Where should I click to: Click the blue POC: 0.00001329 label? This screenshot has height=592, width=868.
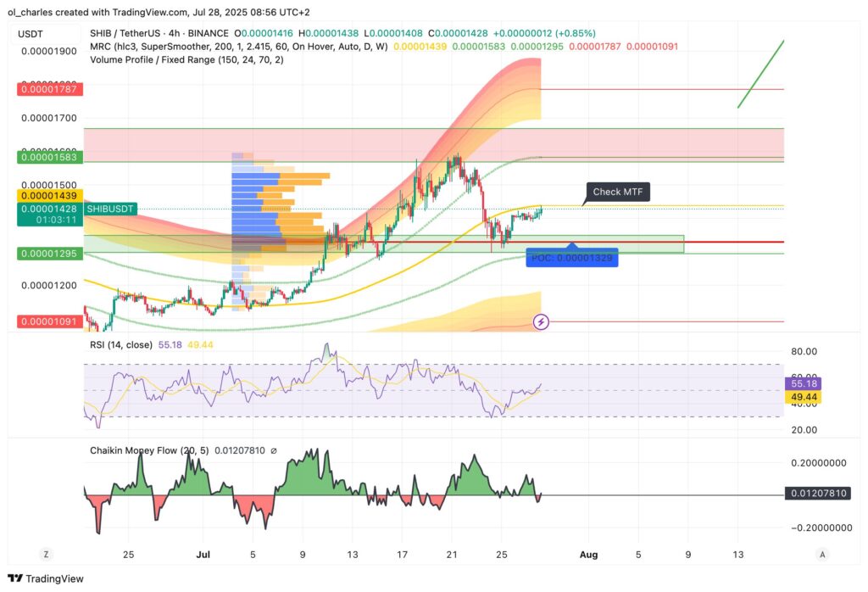pyautogui.click(x=572, y=257)
